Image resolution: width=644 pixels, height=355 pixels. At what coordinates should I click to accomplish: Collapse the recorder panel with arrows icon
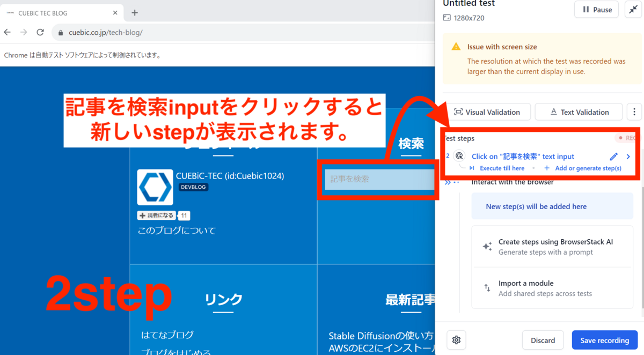633,10
